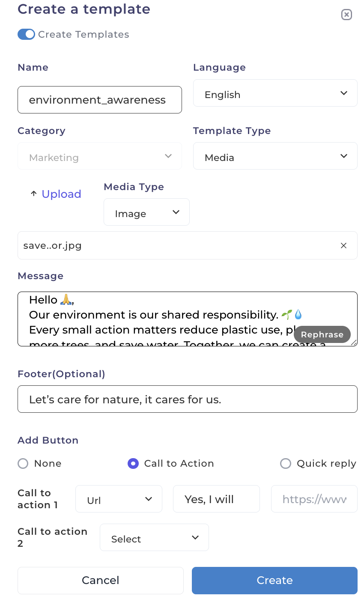
Task: Open the Call to action 2 Select dropdown
Action: 154,537
